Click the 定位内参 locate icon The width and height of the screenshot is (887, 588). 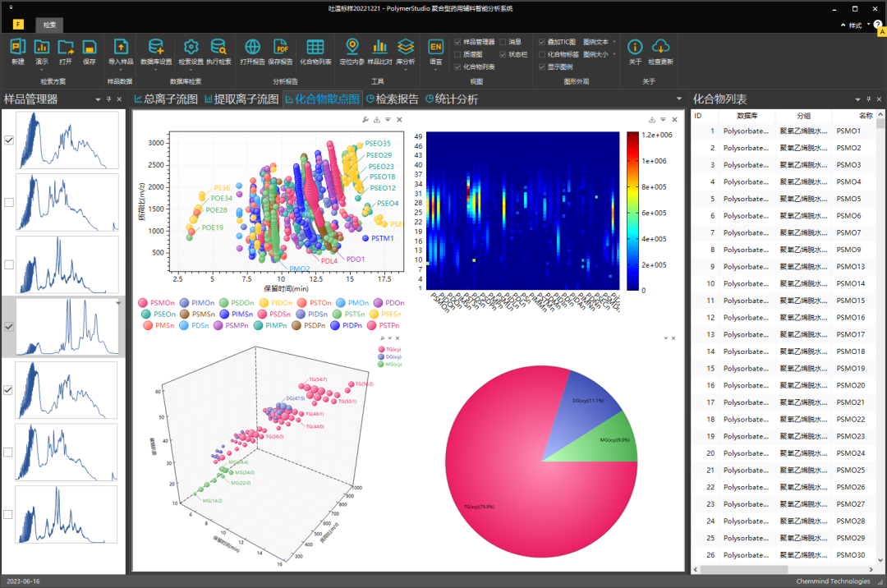352,47
